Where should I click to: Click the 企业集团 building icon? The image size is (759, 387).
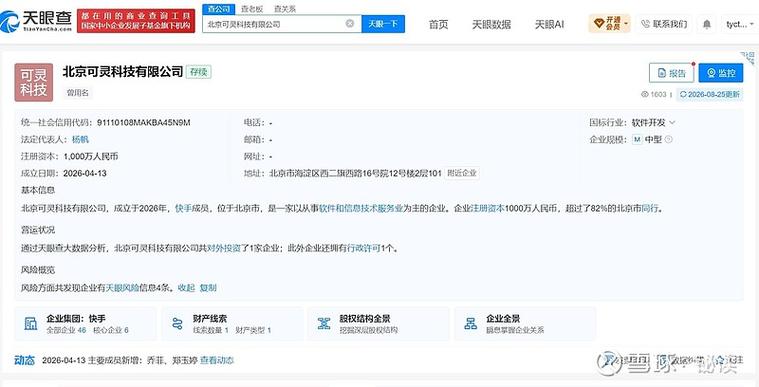click(x=30, y=324)
